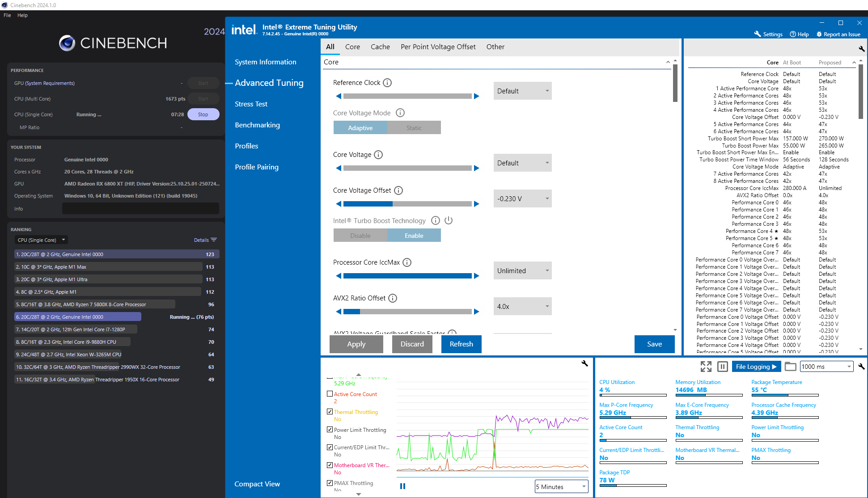Switch to Per Point Voltage Offset tab
The image size is (868, 498).
(438, 47)
